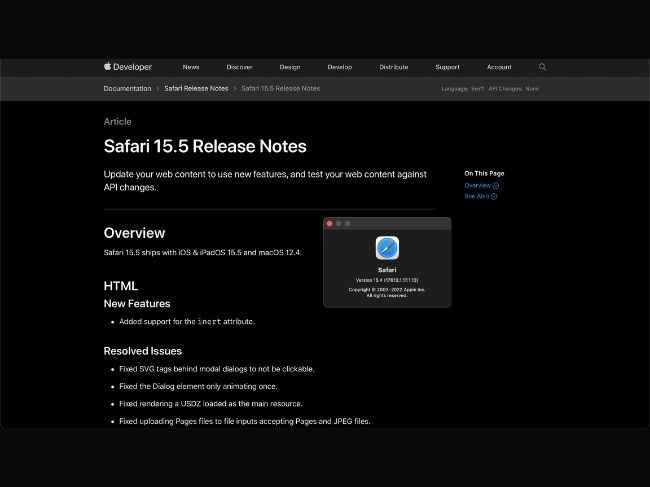650x487 pixels.
Task: Close the About Safari window
Action: click(x=330, y=224)
